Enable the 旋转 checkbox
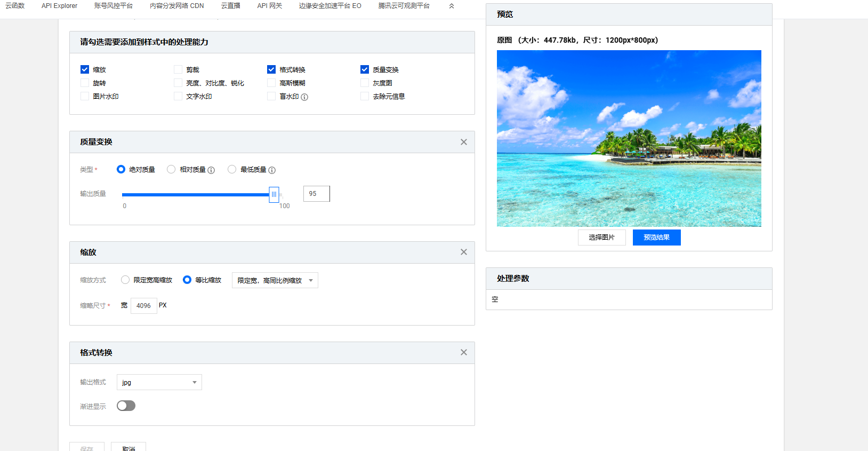The width and height of the screenshot is (868, 451). (x=85, y=83)
